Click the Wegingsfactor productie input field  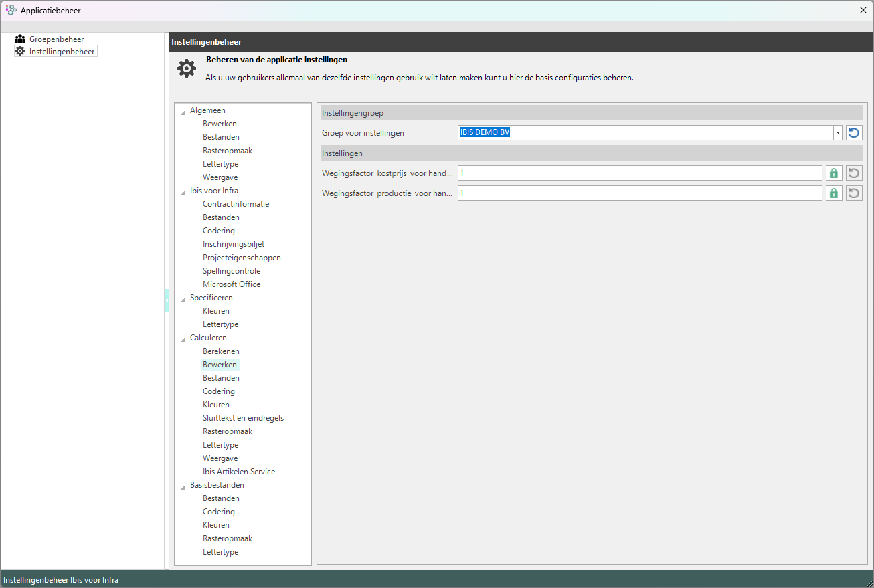coord(639,193)
